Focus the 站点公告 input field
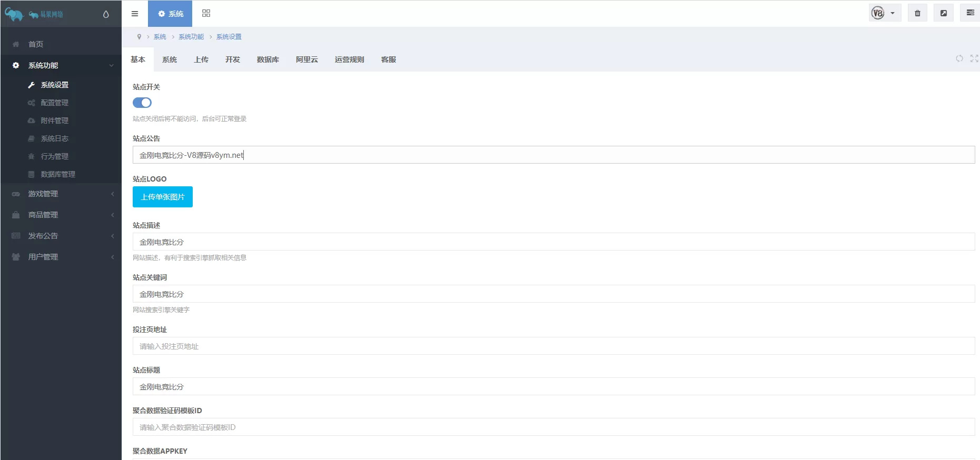 tap(554, 155)
